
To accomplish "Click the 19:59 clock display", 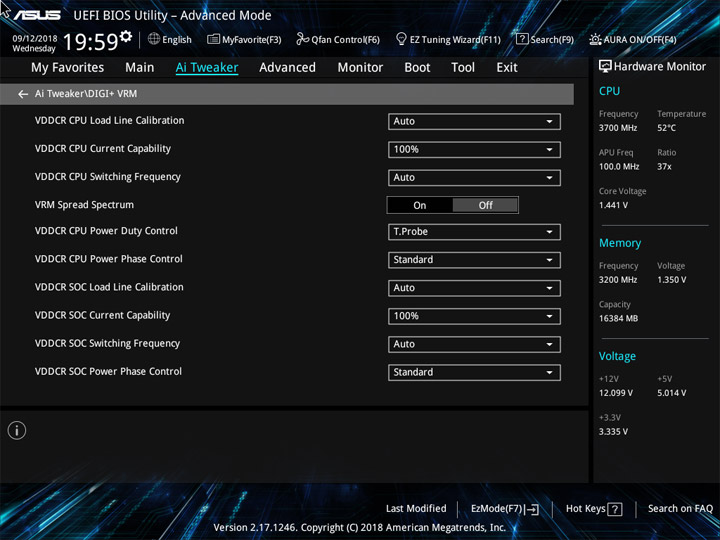I will [90, 42].
